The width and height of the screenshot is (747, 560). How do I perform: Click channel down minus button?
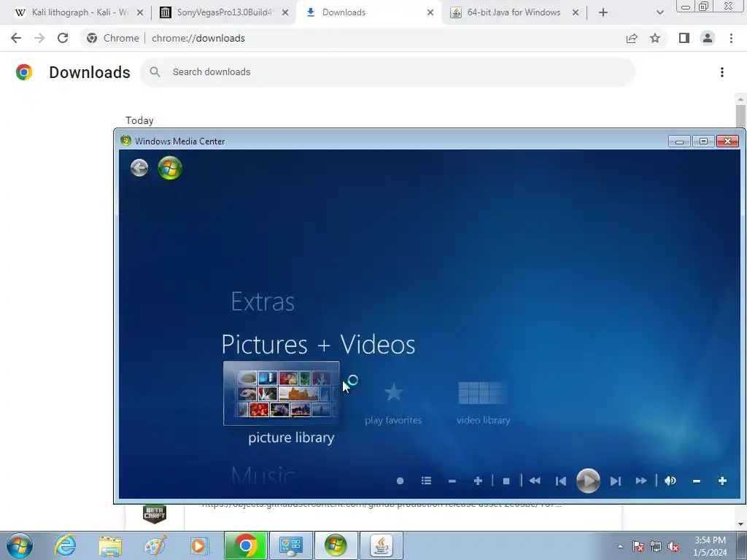[x=452, y=481]
